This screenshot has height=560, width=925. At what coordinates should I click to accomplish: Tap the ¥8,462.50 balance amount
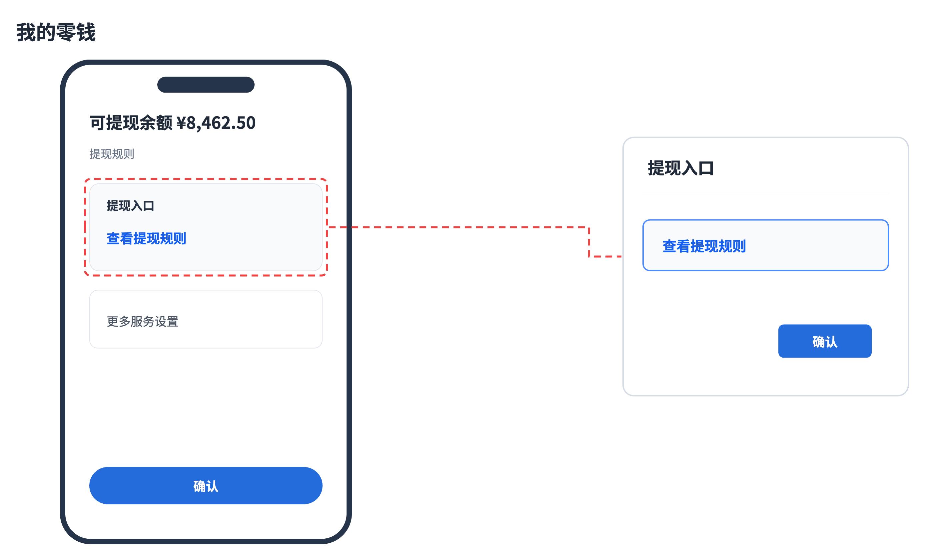pos(216,123)
